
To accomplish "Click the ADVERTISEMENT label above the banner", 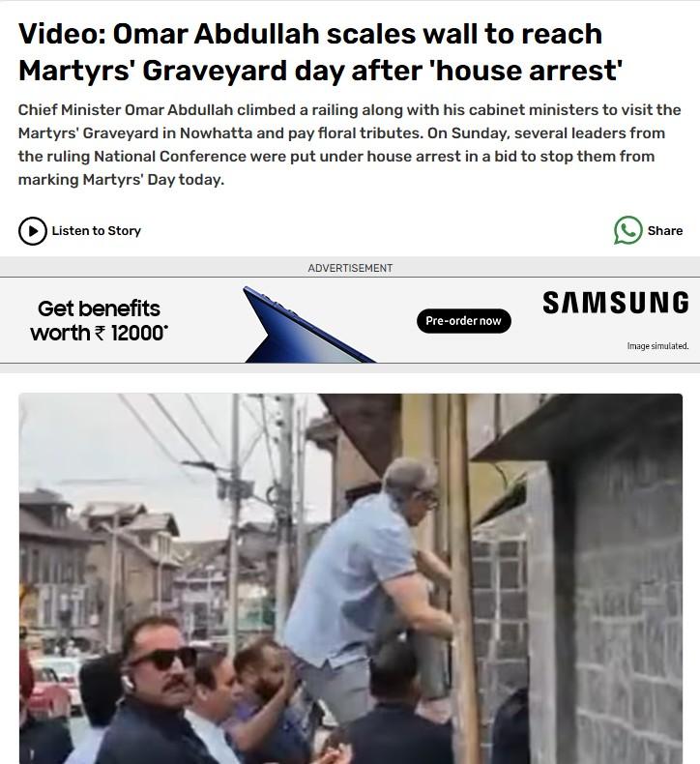I will (350, 268).
